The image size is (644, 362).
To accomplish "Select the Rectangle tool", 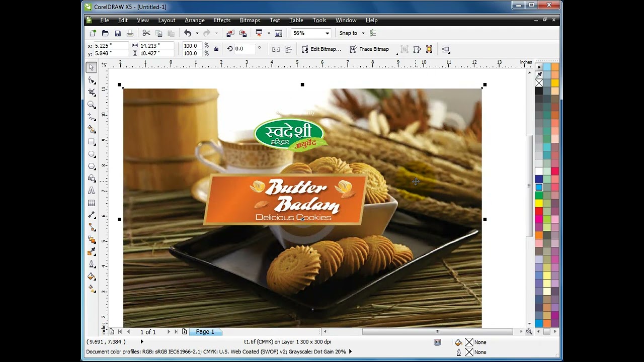I will tap(92, 142).
